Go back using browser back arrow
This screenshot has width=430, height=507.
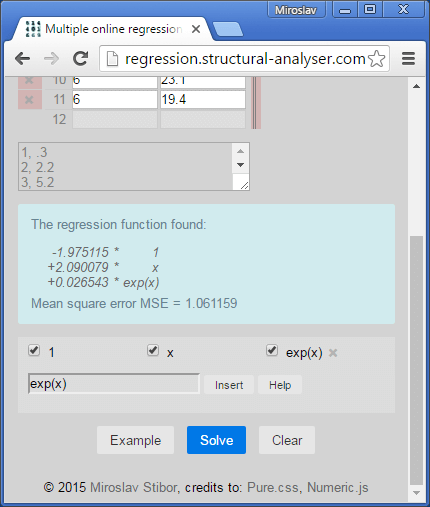23,59
